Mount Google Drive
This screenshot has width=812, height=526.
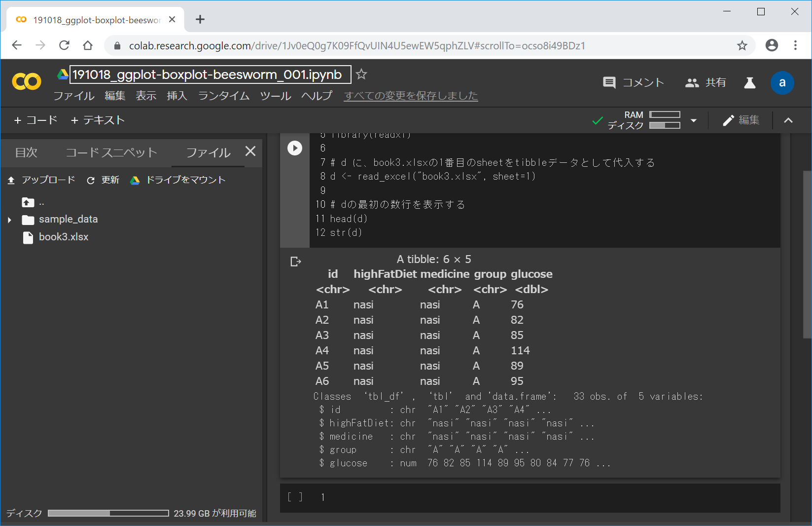178,180
